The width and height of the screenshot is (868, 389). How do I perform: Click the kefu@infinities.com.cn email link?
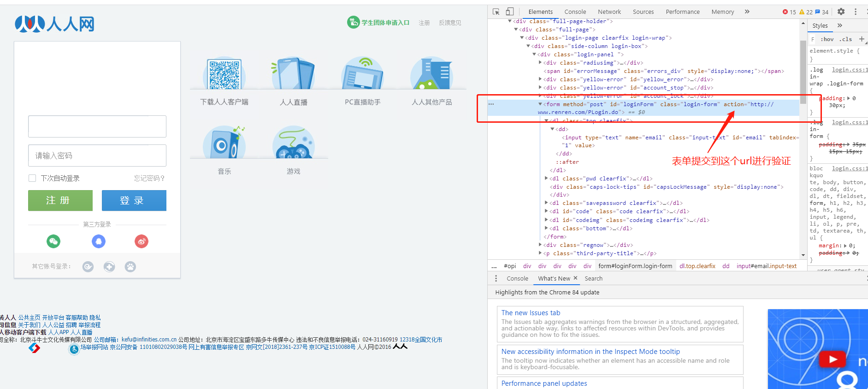click(x=149, y=340)
